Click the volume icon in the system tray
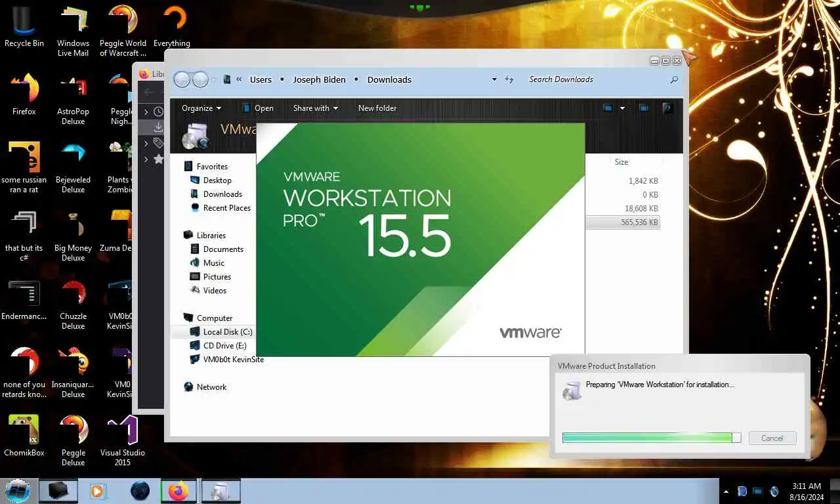 (x=774, y=491)
